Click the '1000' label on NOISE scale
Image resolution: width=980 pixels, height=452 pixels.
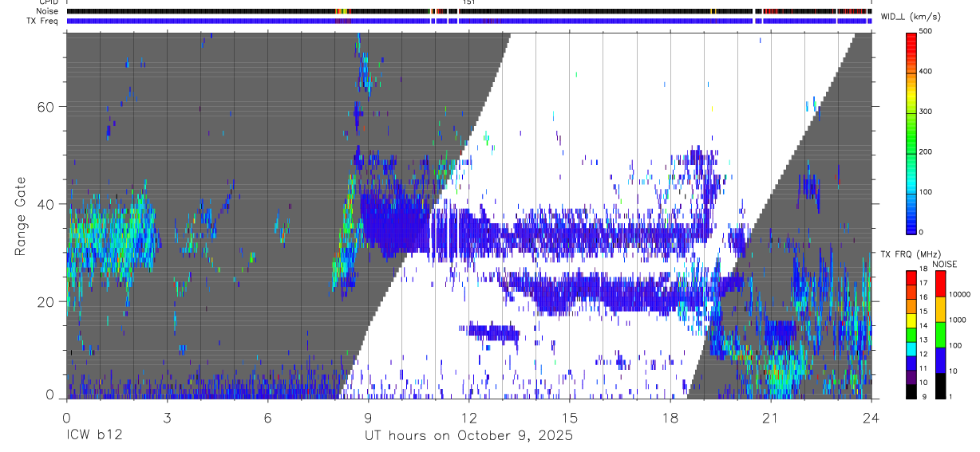pyautogui.click(x=958, y=320)
